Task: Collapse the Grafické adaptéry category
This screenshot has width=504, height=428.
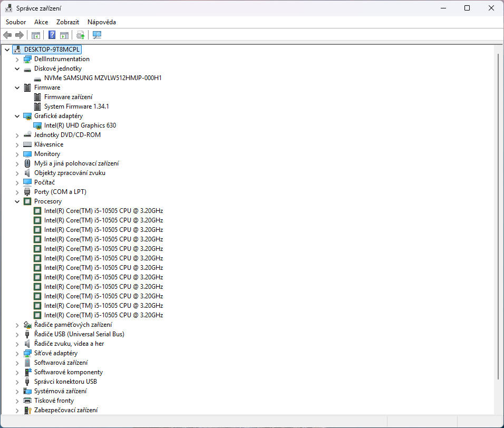Action: point(17,116)
